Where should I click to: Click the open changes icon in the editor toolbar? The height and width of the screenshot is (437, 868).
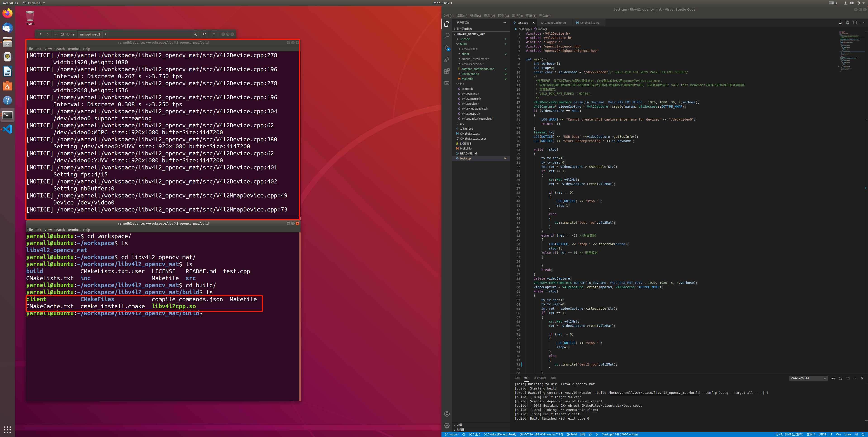[847, 23]
